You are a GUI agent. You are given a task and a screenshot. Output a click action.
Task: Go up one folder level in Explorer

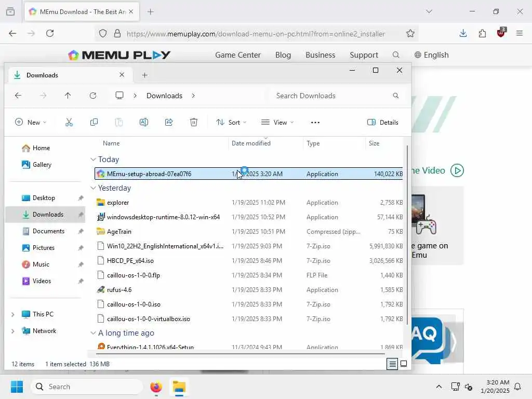[x=68, y=96]
